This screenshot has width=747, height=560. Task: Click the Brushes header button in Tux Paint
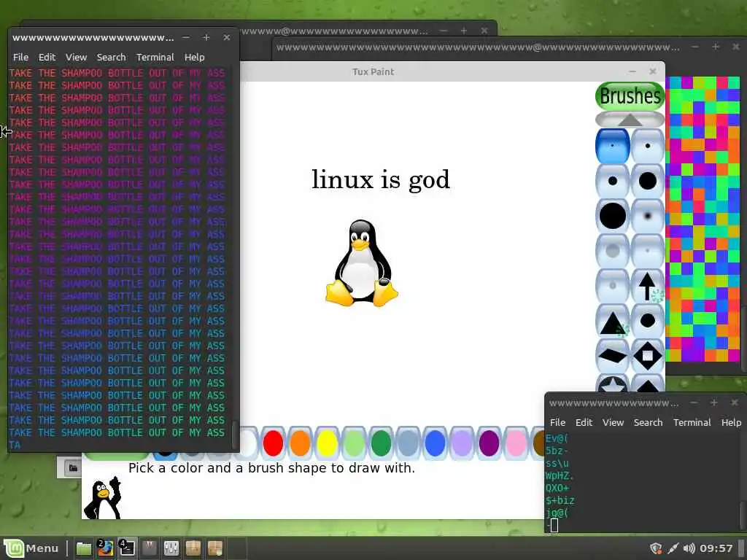point(630,96)
